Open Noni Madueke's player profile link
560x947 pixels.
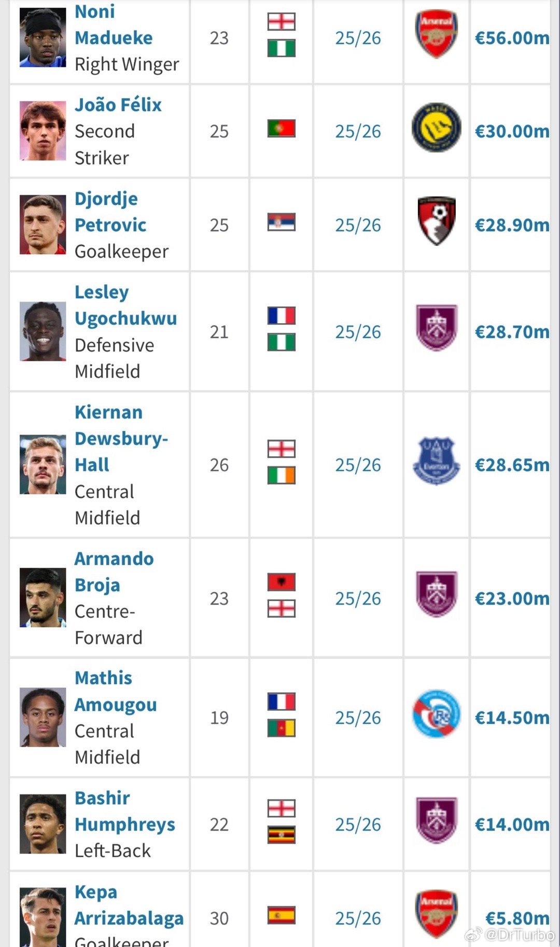(114, 24)
